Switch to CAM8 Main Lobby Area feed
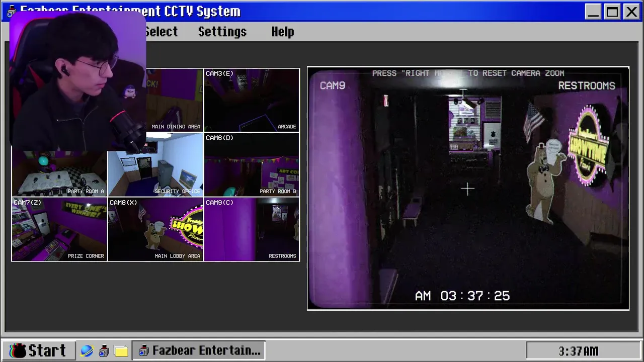The height and width of the screenshot is (362, 644). [155, 229]
